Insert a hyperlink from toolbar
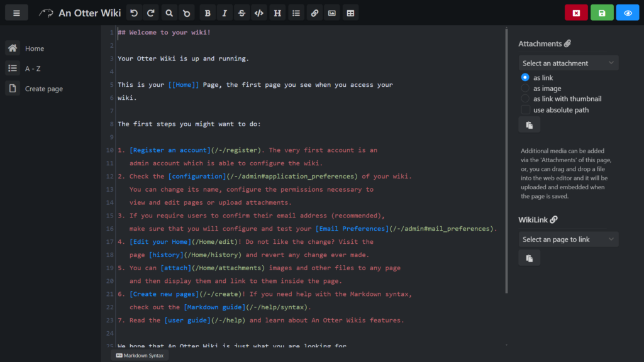 pos(314,13)
